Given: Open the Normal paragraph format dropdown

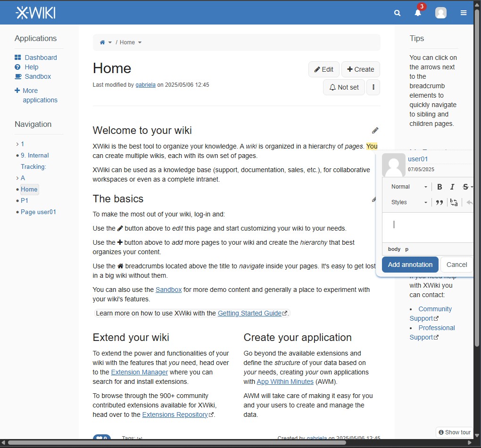Looking at the screenshot, I should pos(409,187).
